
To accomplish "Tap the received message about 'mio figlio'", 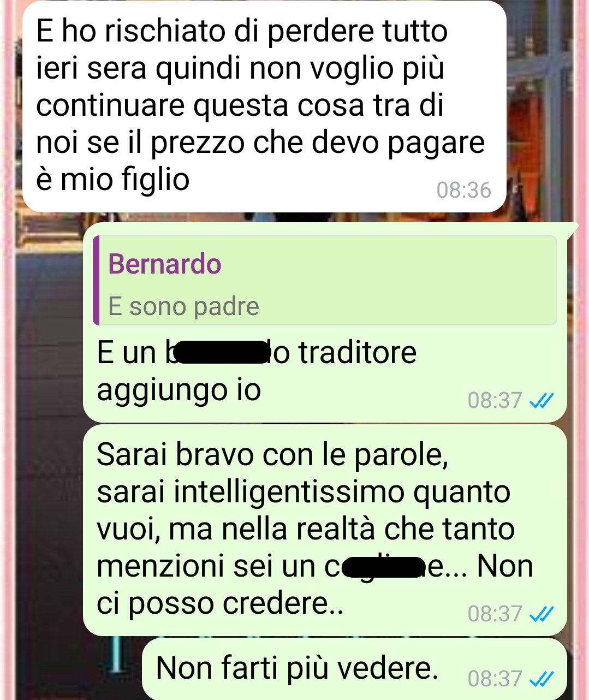I will coord(265,106).
